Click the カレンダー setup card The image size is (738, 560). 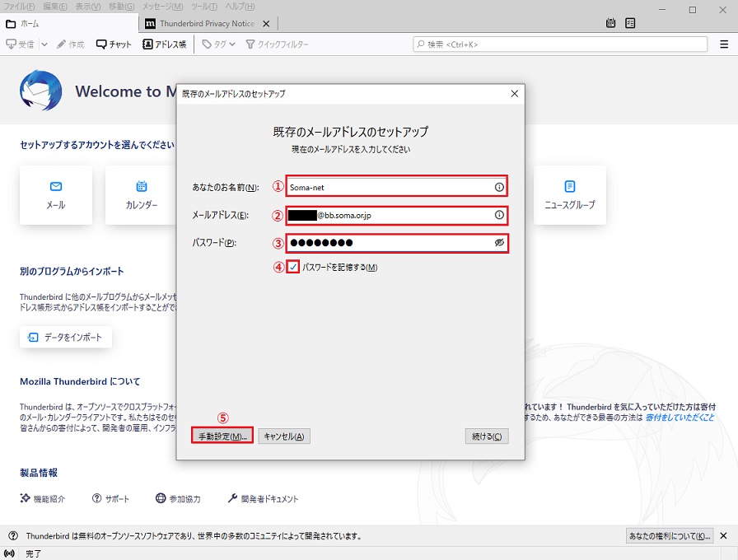click(x=141, y=195)
